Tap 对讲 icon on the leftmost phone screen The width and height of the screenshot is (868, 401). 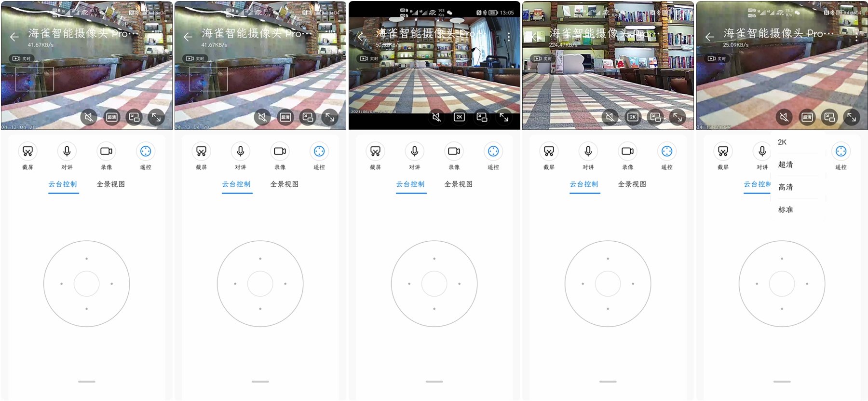point(67,152)
